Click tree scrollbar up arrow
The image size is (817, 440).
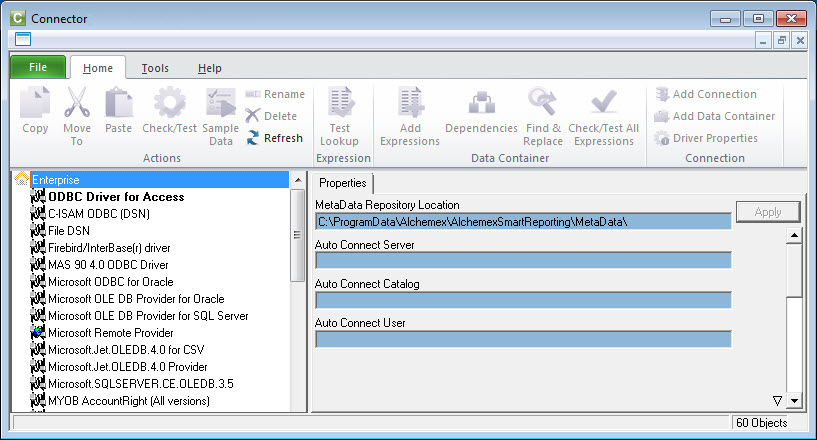tap(298, 180)
